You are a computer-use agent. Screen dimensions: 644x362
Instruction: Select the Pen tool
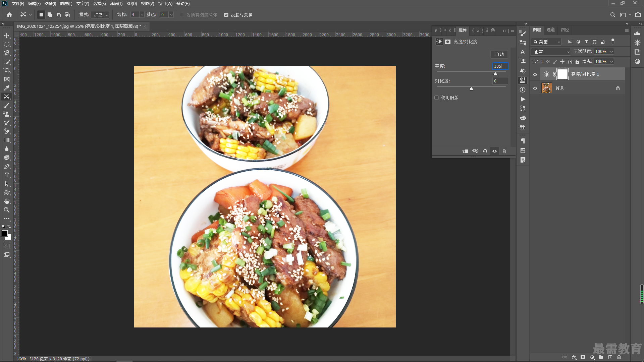click(7, 166)
